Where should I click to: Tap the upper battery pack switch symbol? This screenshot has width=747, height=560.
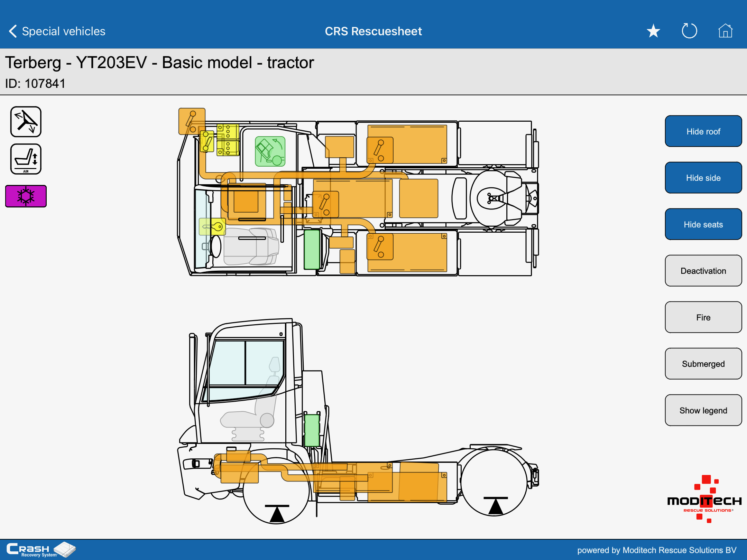tap(380, 150)
